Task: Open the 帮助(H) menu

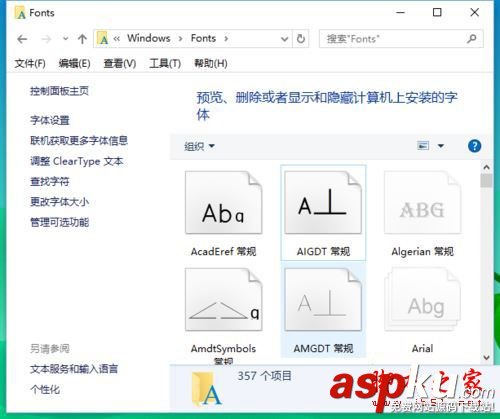Action: coord(211,63)
